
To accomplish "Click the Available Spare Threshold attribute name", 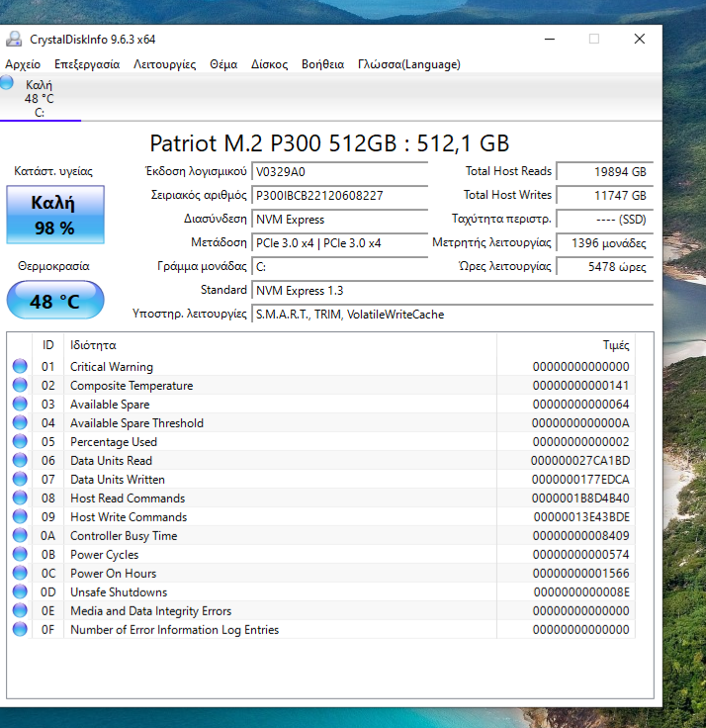I will (136, 423).
